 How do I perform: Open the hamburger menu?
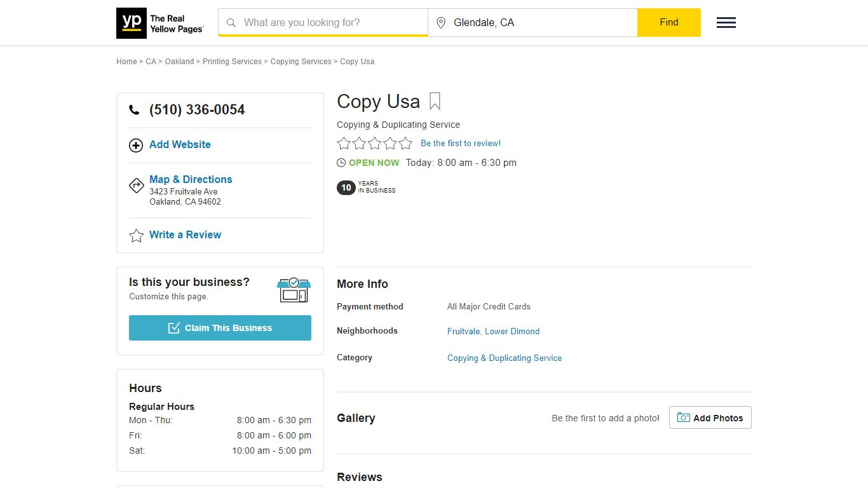[x=726, y=23]
